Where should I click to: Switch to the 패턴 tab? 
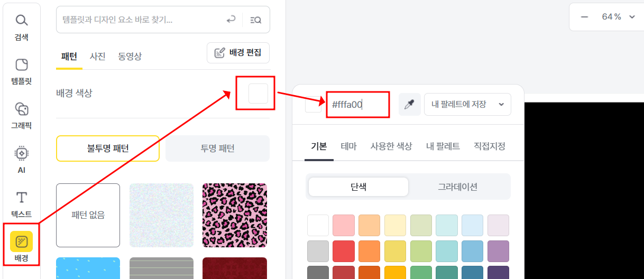click(x=69, y=56)
